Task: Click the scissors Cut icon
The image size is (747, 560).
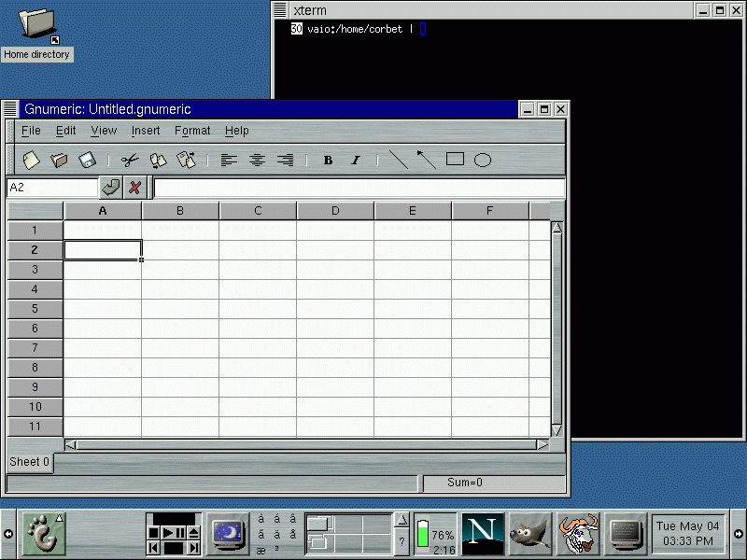Action: pos(130,160)
